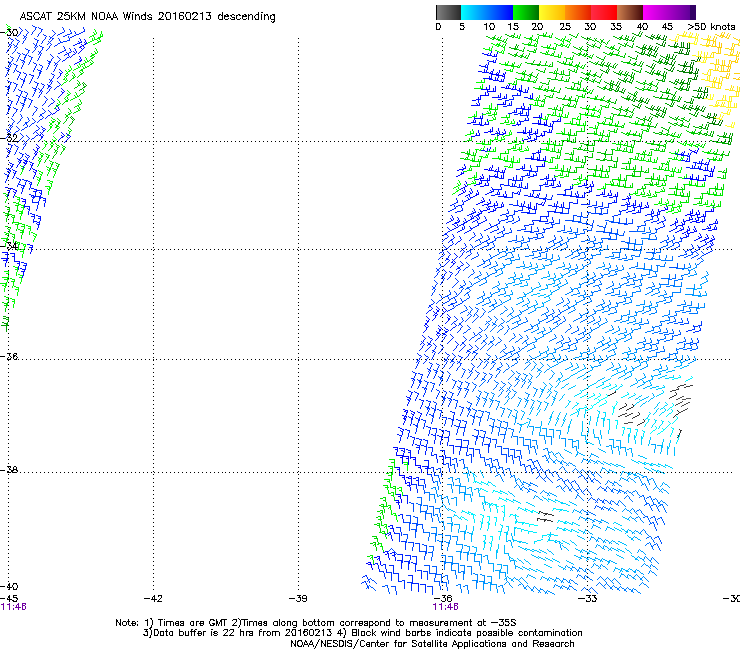740x650 pixels.
Task: Pick the orange 25-30 knots legend swatch
Action: tap(578, 12)
